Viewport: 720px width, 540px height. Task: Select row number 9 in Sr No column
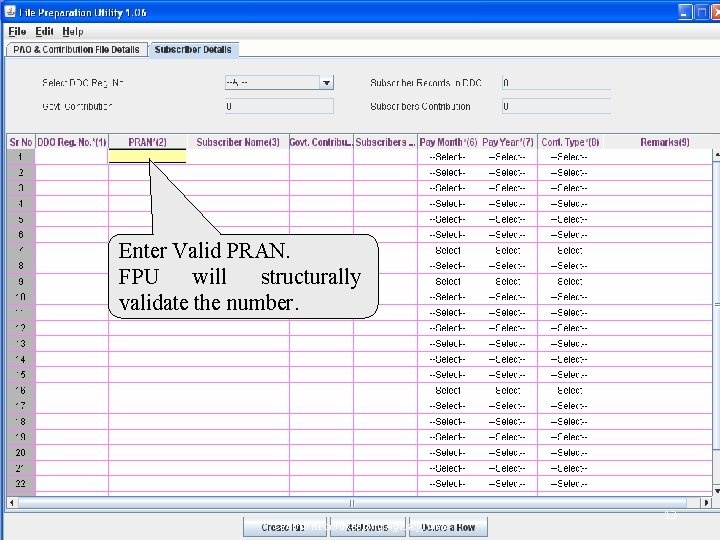[21, 281]
